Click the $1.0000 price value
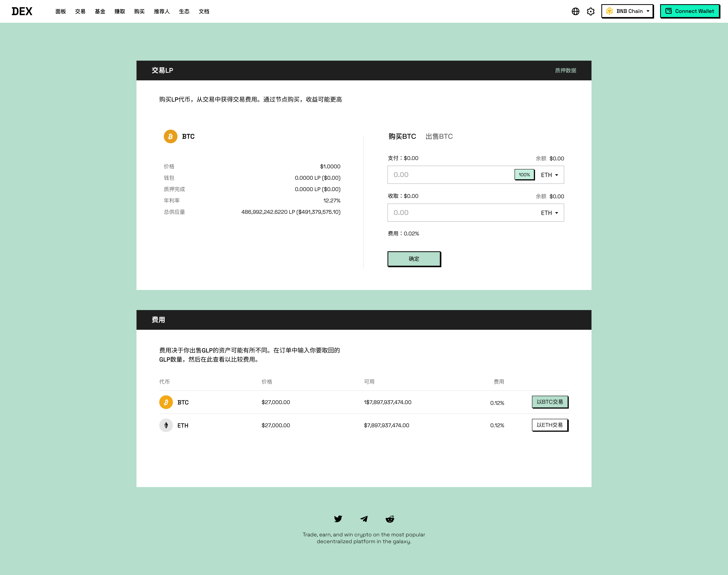 point(330,166)
